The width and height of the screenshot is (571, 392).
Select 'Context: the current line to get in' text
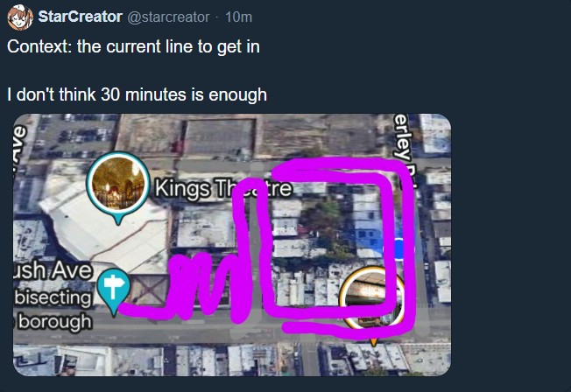pyautogui.click(x=133, y=46)
